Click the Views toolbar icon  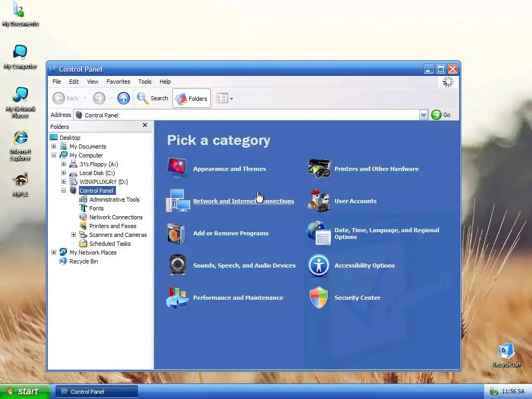[222, 98]
